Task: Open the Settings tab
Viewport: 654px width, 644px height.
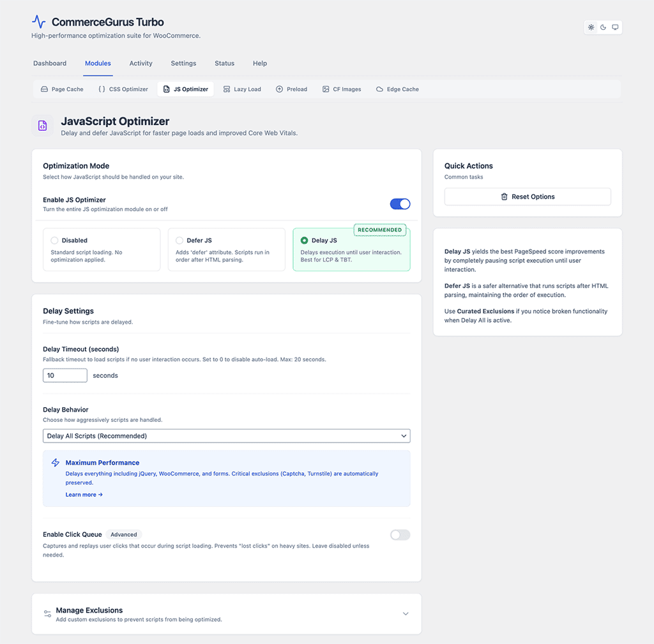Action: 183,63
